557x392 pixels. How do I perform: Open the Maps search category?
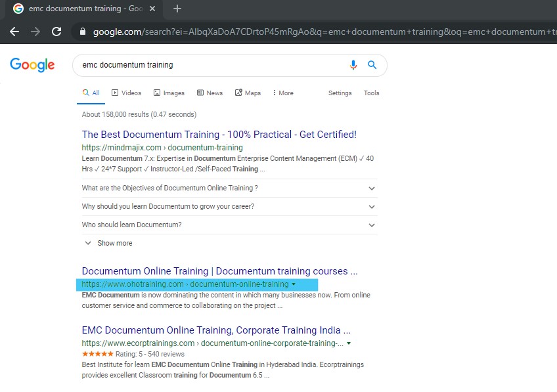(x=248, y=93)
